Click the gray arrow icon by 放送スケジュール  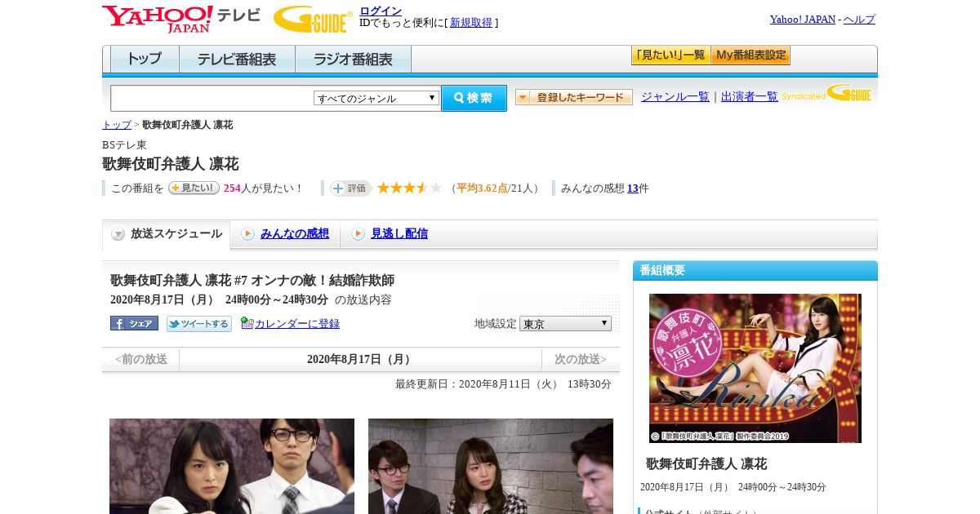click(x=118, y=234)
